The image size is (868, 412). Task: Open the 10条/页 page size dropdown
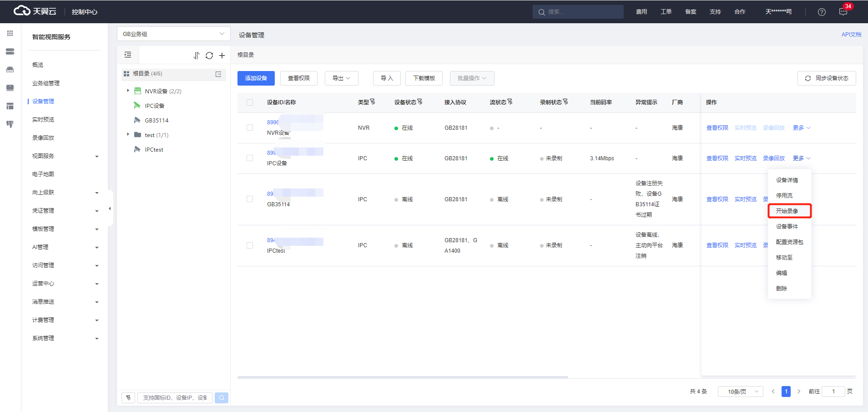(x=741, y=392)
